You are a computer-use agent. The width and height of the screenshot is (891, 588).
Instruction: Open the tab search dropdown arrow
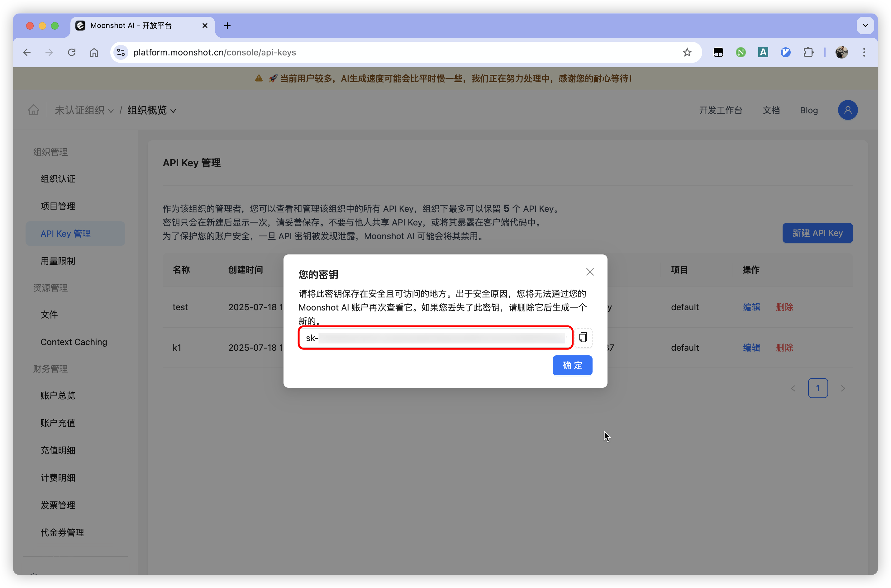(x=865, y=26)
